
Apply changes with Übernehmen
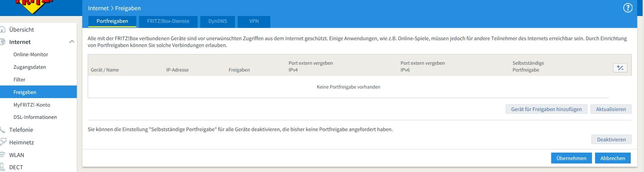pyautogui.click(x=571, y=158)
